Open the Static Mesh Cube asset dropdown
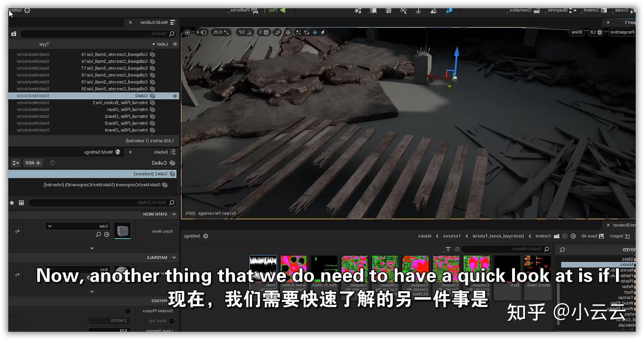Viewport: 644px width, 340px height. coord(77,226)
